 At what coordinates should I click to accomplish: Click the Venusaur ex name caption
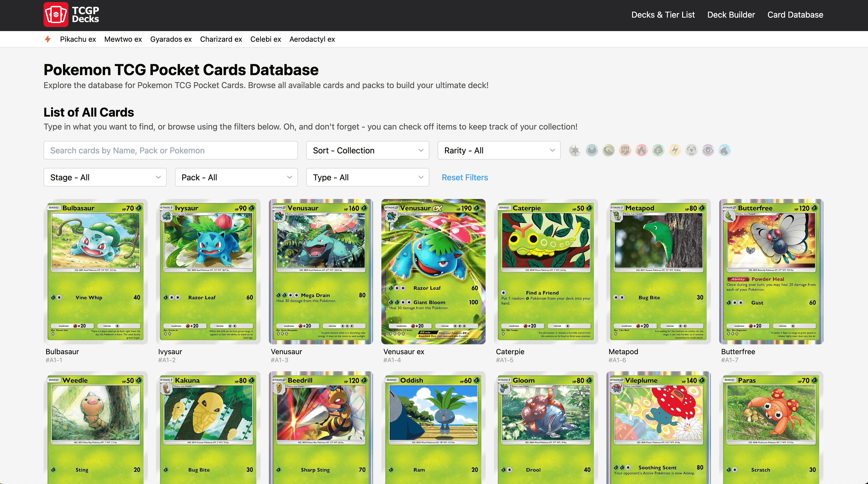tap(404, 351)
